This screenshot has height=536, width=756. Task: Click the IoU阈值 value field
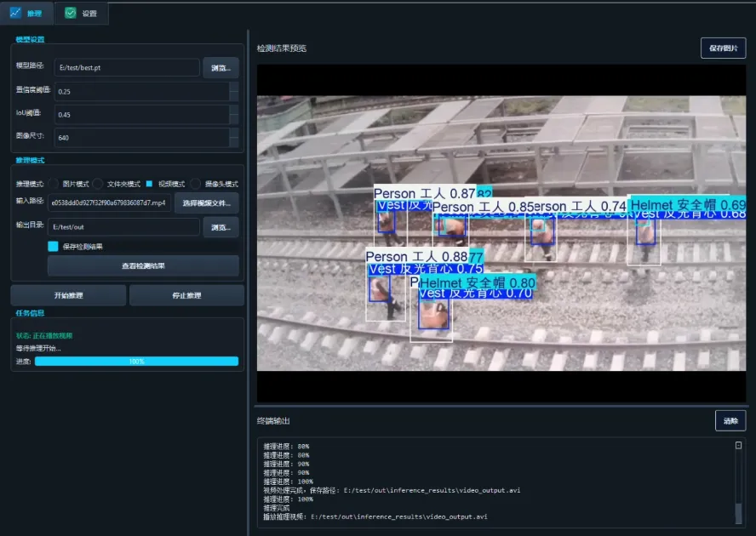click(141, 114)
